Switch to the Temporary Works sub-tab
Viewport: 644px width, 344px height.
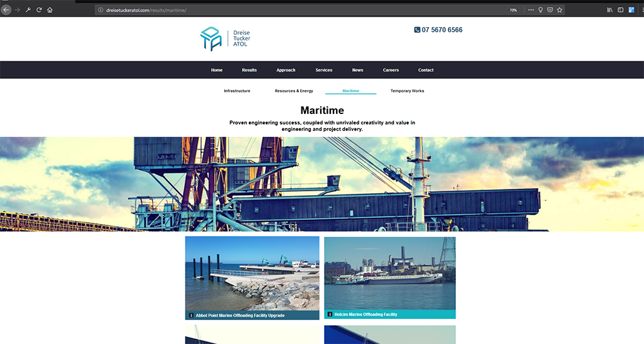[x=408, y=91]
